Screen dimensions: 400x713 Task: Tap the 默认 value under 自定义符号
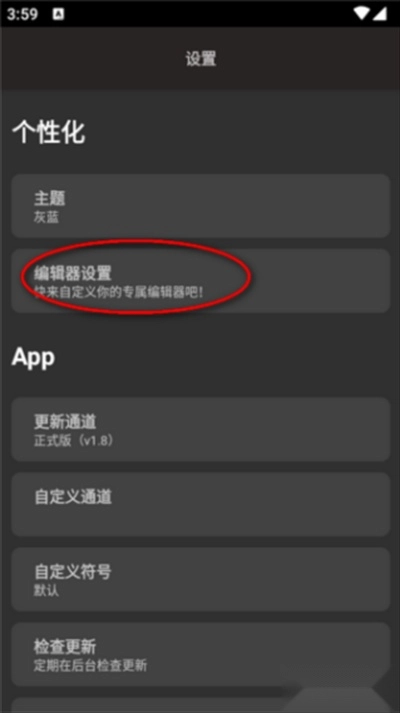pos(46,591)
